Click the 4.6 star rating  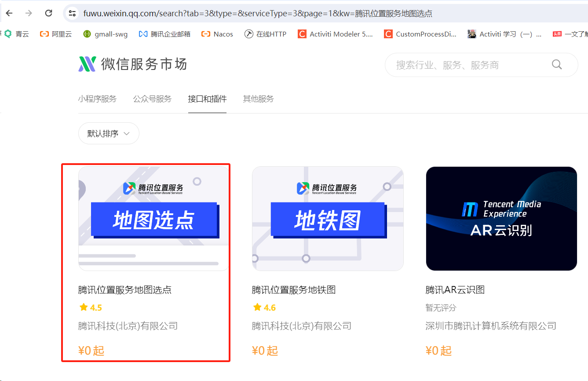(264, 308)
